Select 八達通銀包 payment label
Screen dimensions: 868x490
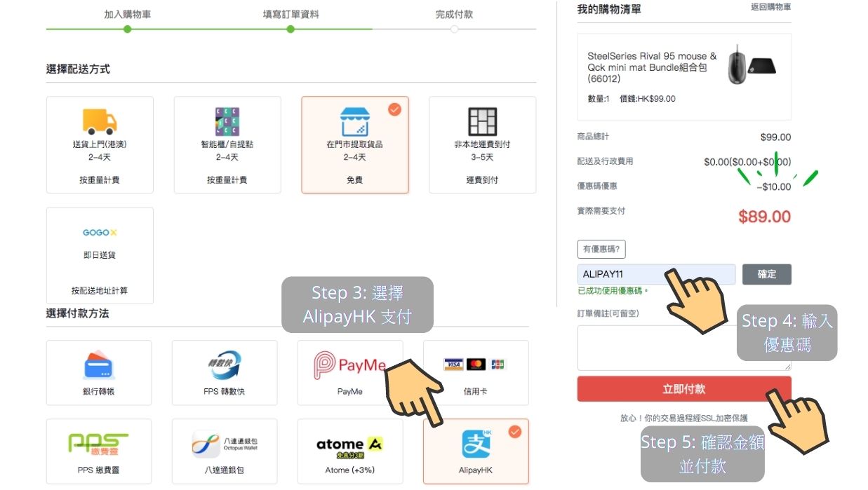coord(225,470)
